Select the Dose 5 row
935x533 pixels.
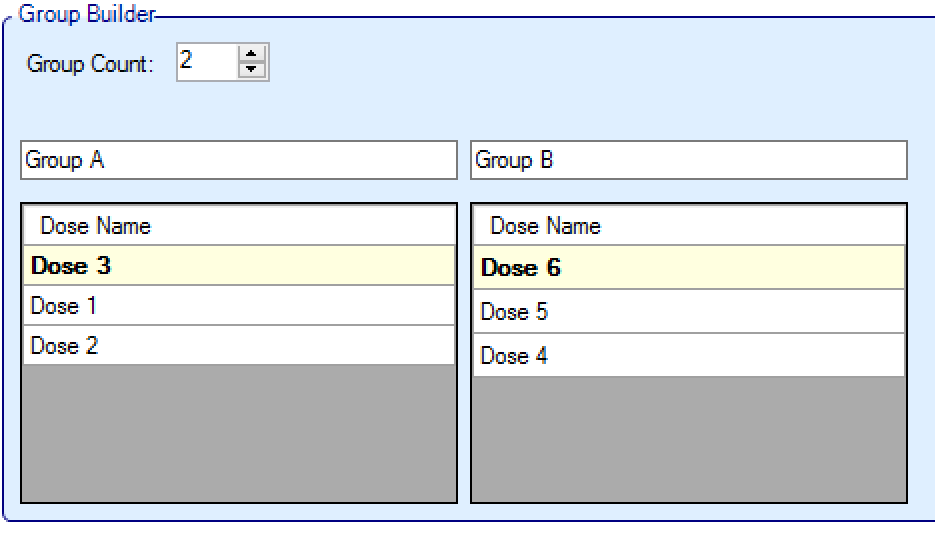pyautogui.click(x=688, y=312)
